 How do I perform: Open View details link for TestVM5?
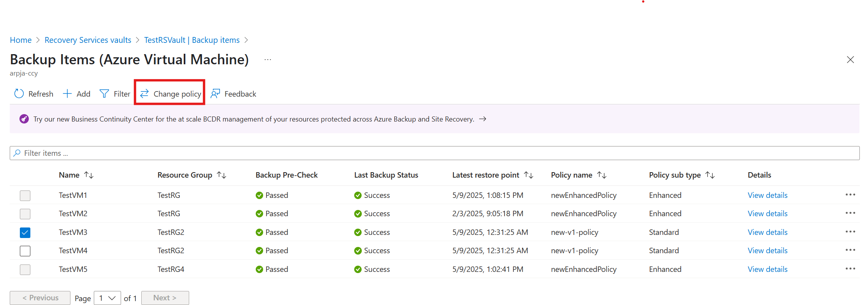(767, 269)
